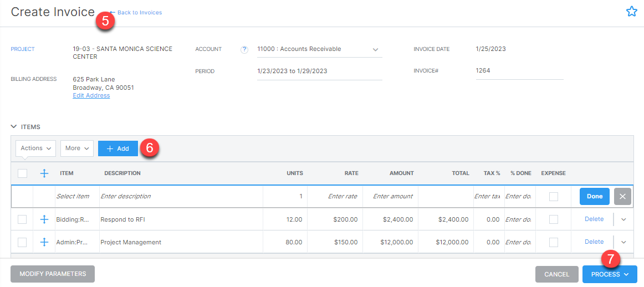Open the Account dropdown for Accounts Receivable

pyautogui.click(x=375, y=49)
